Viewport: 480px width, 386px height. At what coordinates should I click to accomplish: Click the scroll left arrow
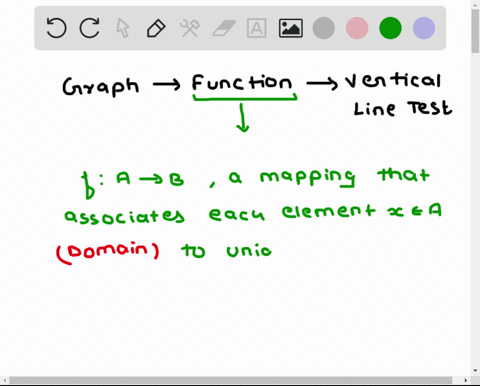point(5,380)
